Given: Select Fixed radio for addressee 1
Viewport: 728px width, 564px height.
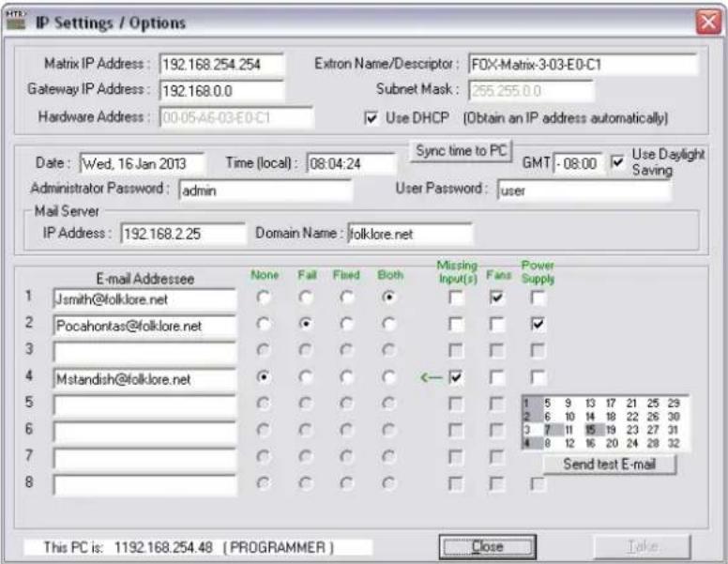Looking at the screenshot, I should [346, 297].
